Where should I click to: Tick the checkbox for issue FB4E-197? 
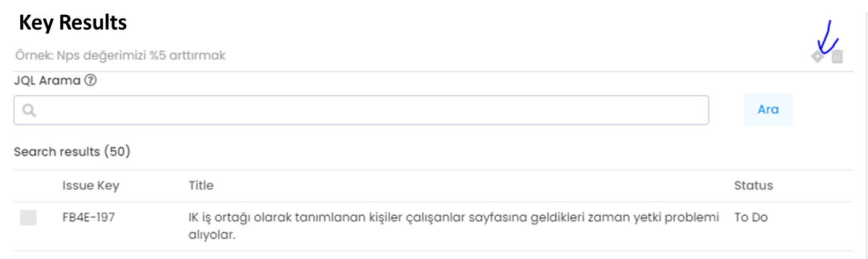pos(28,218)
